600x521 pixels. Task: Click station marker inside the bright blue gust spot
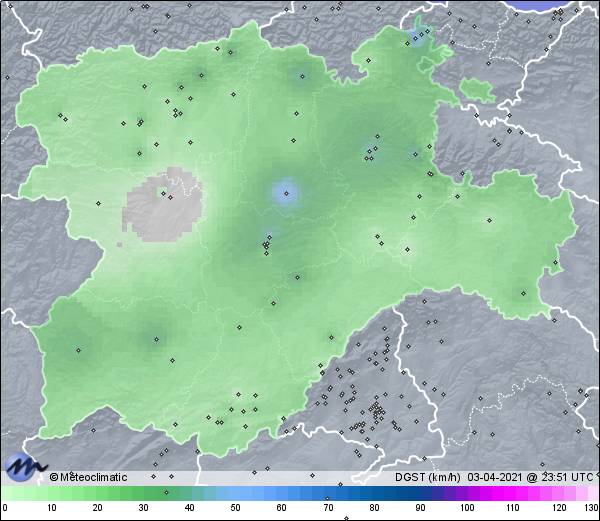[x=286, y=193]
